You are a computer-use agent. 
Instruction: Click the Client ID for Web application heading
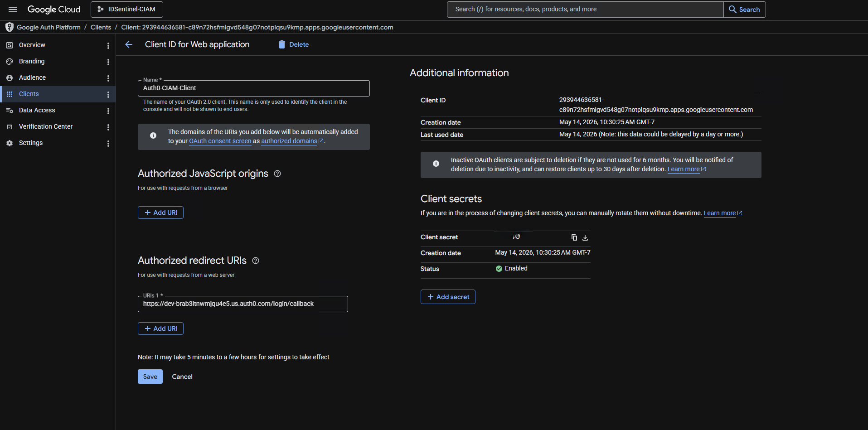coord(197,44)
